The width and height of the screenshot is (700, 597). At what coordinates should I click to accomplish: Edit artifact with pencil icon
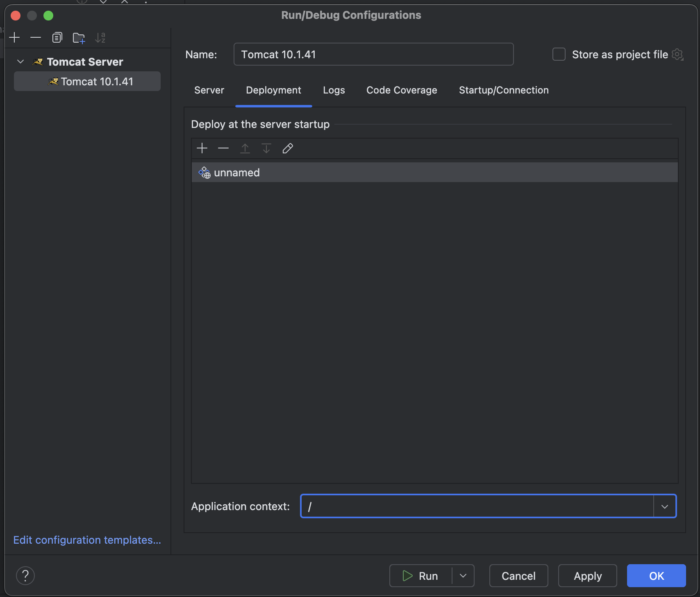coord(288,148)
